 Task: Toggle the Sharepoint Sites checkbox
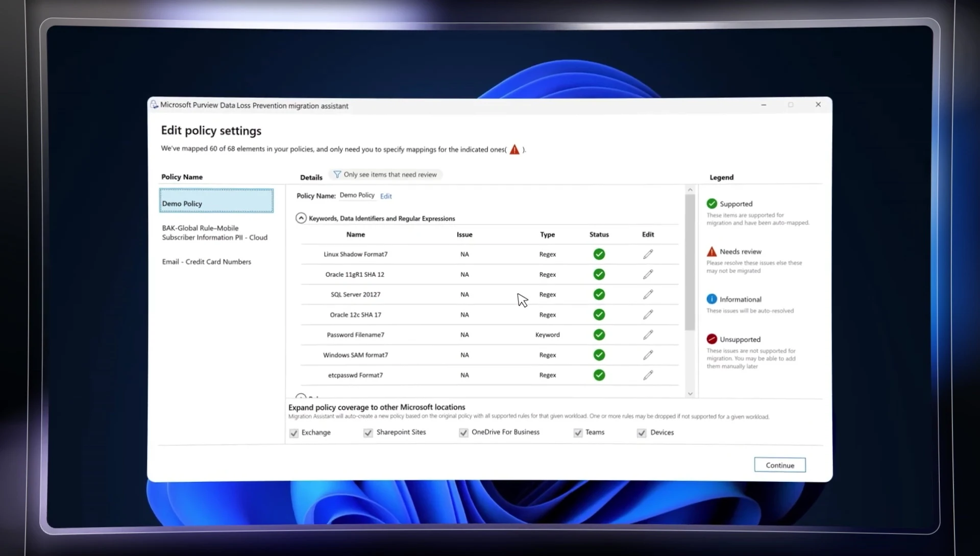[368, 433]
